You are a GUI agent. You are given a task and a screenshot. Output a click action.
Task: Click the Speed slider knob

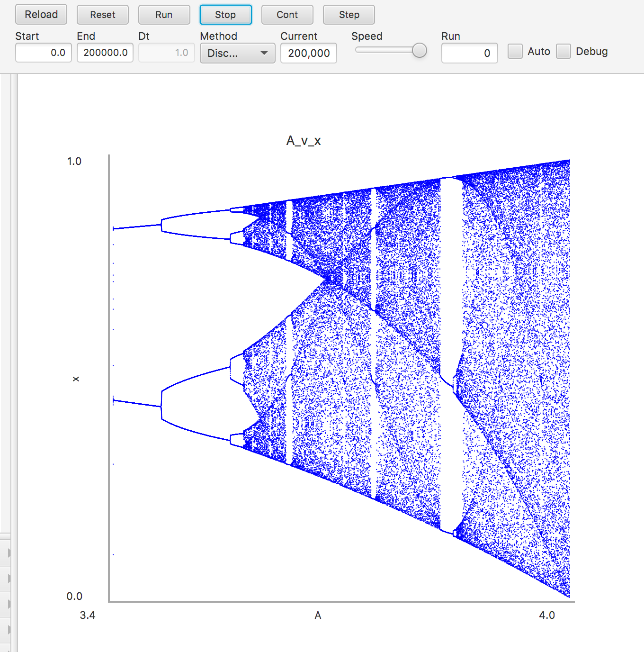coord(419,50)
